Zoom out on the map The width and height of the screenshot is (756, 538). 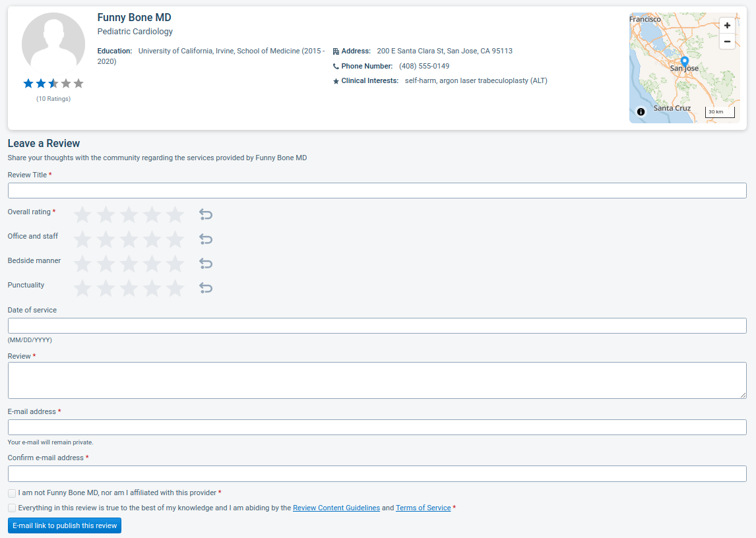coord(727,42)
